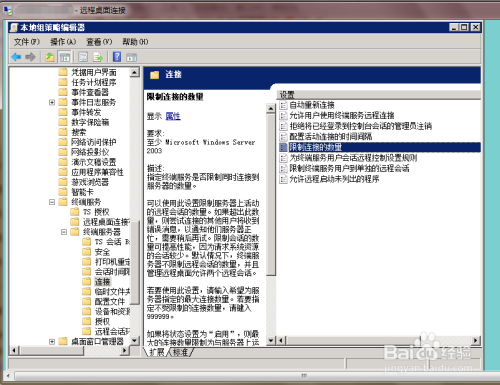Viewport: 500px width, 385px height.
Task: Click the folder icon beside 事件转发
Action: click(x=63, y=112)
